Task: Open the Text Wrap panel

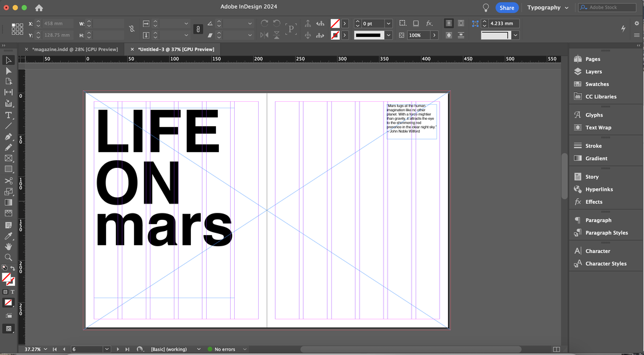Action: click(598, 127)
